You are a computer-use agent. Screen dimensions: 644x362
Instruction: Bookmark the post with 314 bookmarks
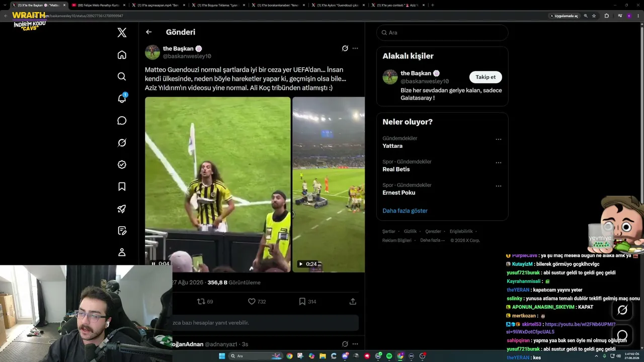coord(307,302)
